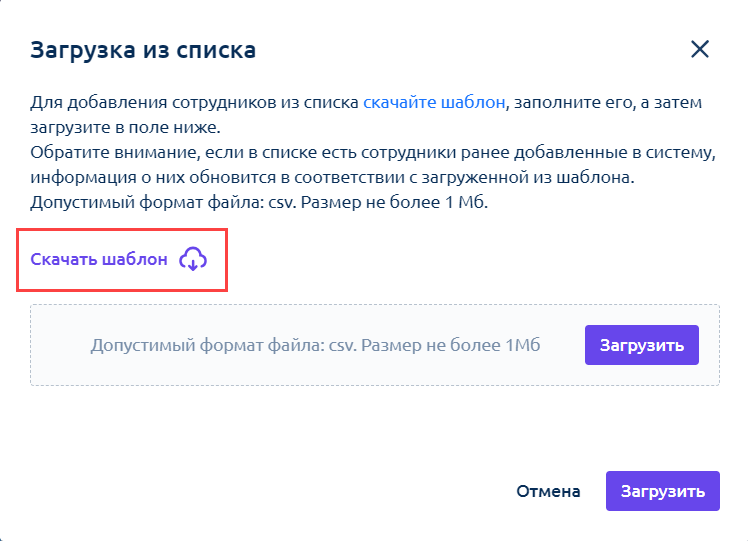Follow the inline скачайте шаблон hyperlink
This screenshot has height=541, width=748.
click(434, 102)
